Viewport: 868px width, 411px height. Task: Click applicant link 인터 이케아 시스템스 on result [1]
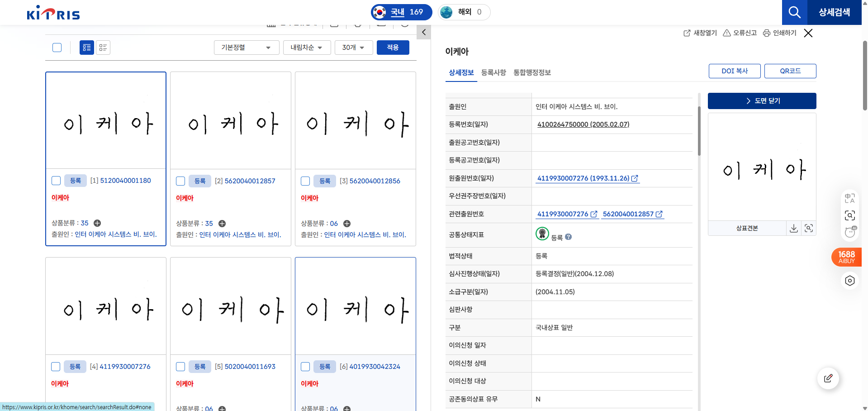(116, 234)
